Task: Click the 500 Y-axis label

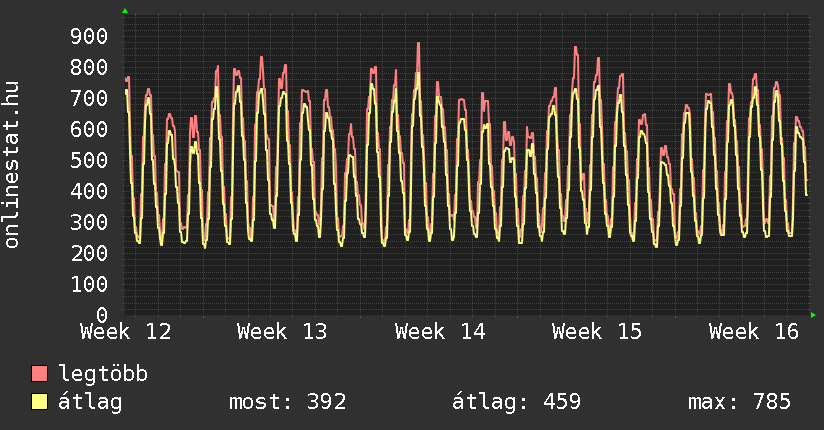Action: [x=88, y=161]
